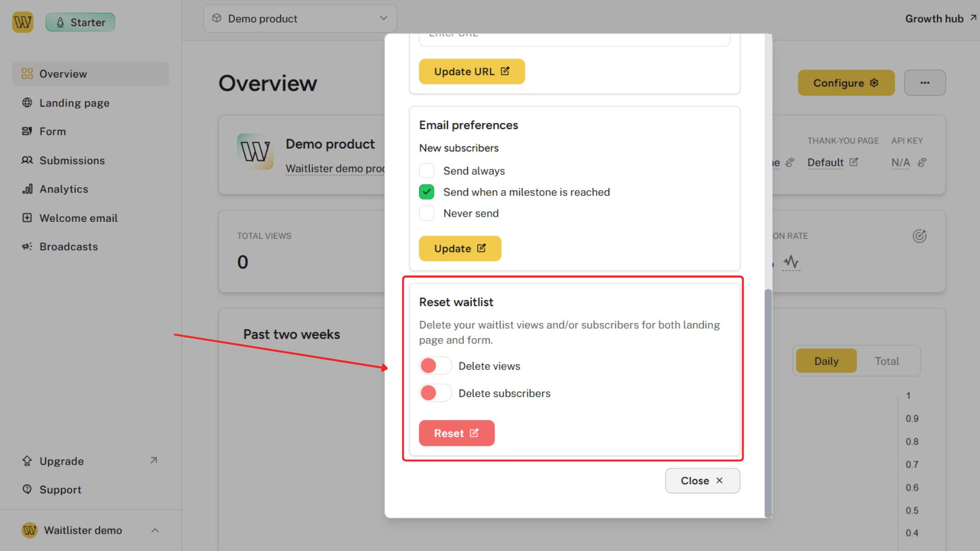
Task: Click the dialog vertical scrollbar
Action: (x=768, y=403)
